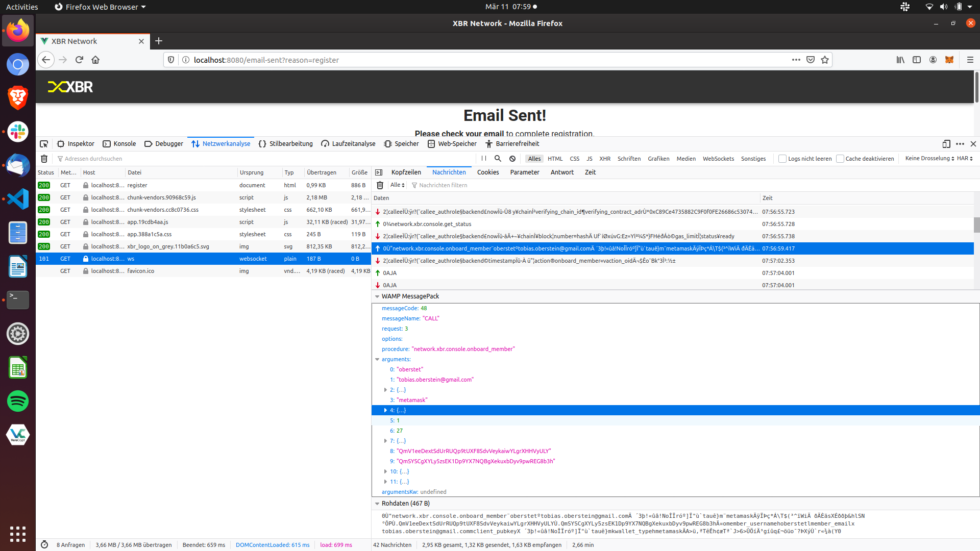The image size is (980, 551).
Task: Navigate back with the Back button
Action: coord(46,60)
